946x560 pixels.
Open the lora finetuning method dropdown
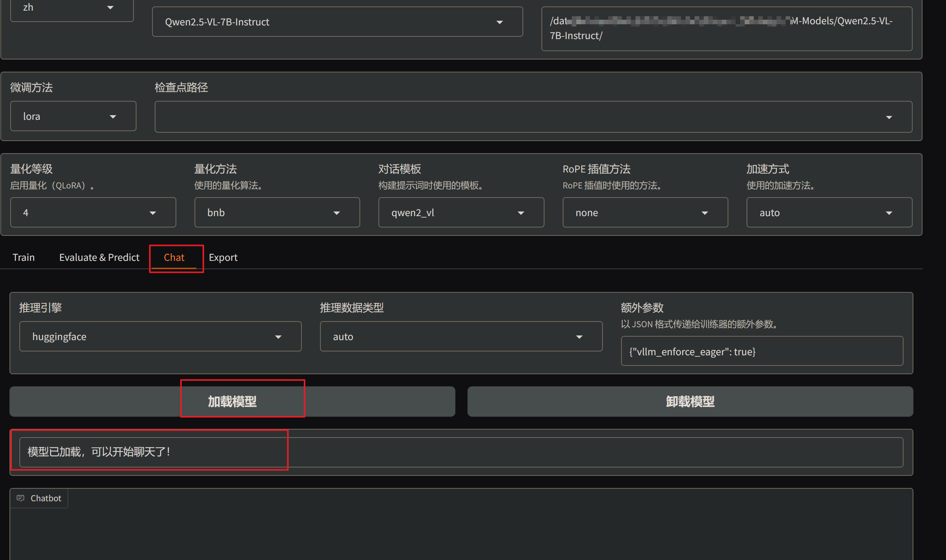point(73,116)
